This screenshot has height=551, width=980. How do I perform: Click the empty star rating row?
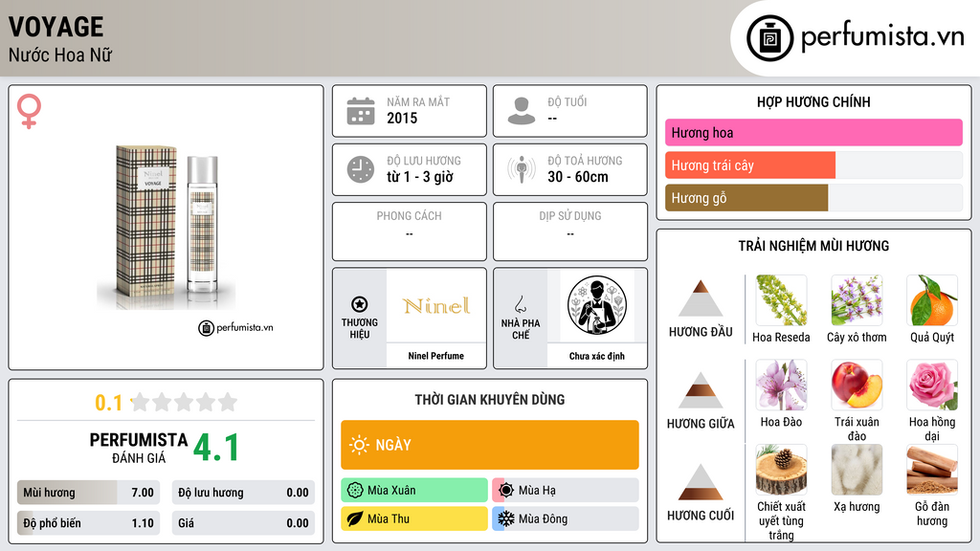pyautogui.click(x=185, y=402)
